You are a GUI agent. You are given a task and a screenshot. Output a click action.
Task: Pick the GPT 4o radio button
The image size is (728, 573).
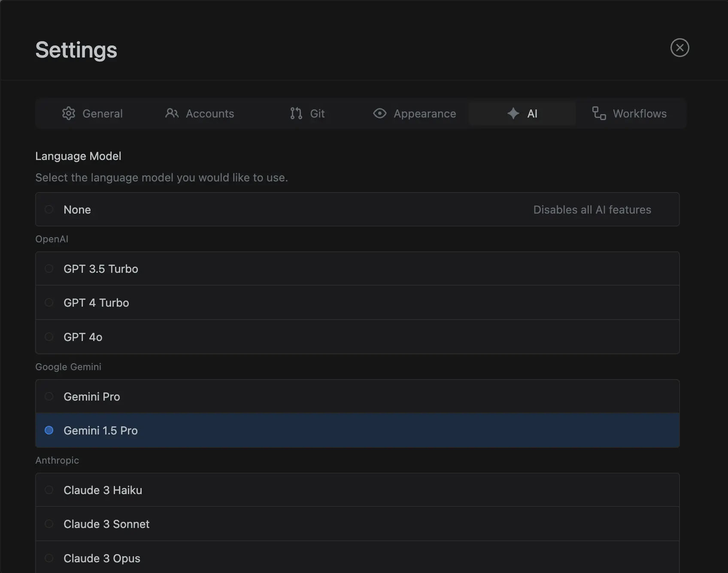coord(49,337)
